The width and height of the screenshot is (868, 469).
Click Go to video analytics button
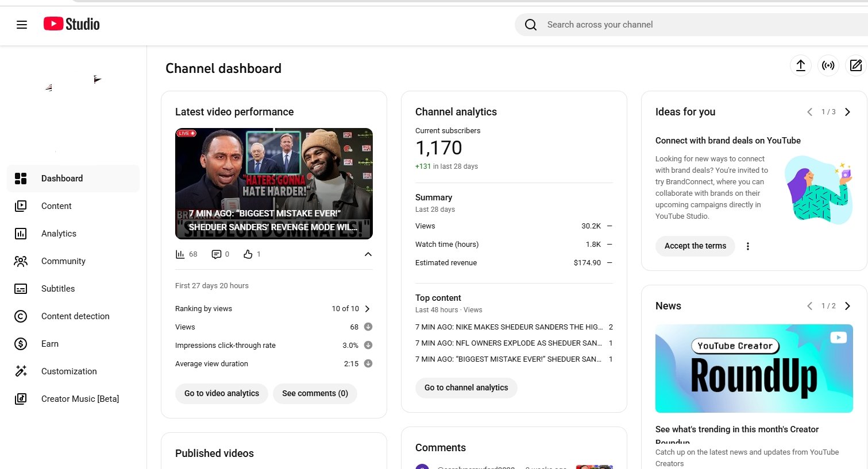pos(222,393)
